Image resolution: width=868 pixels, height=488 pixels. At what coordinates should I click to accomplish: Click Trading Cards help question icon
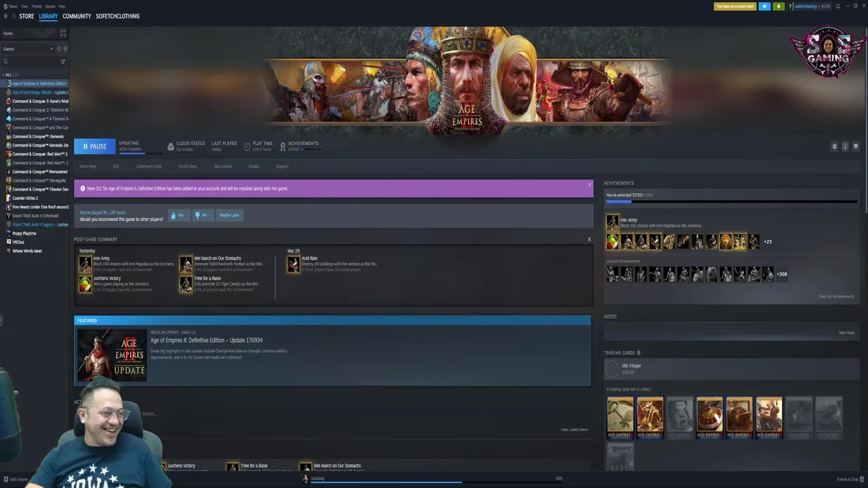638,353
